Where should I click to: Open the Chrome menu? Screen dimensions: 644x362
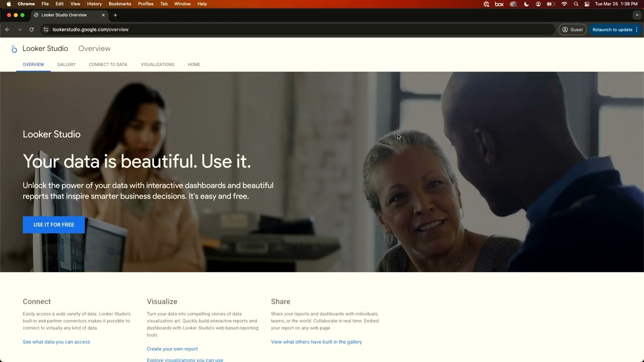pyautogui.click(x=26, y=4)
